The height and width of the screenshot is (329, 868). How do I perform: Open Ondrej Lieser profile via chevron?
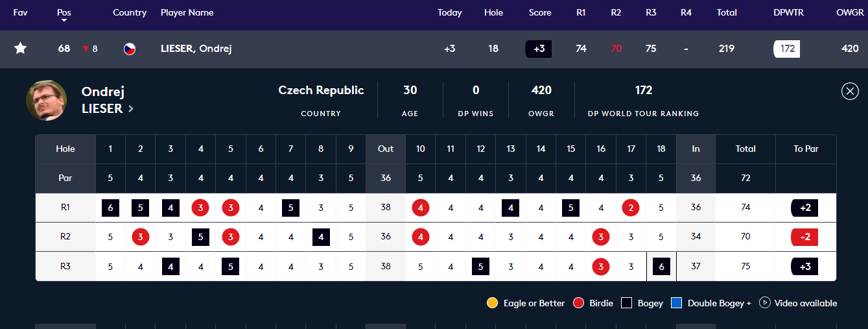[131, 109]
